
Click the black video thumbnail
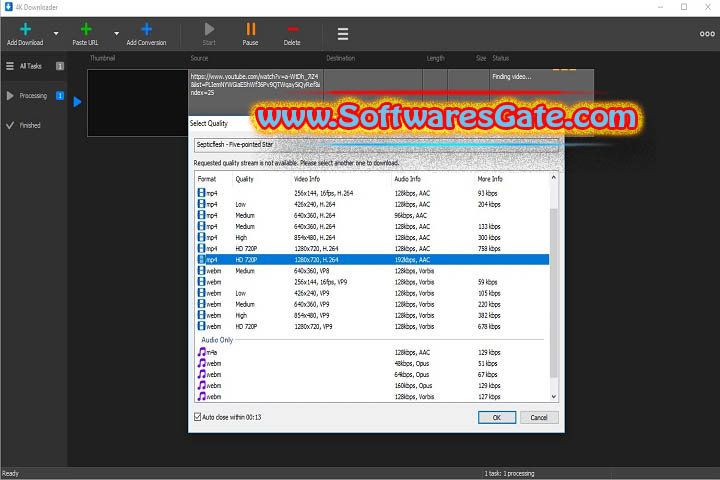click(138, 103)
